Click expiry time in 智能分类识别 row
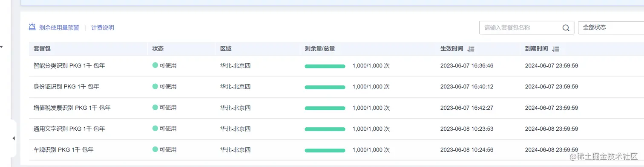Viewport: 644px width, 167px height. tap(552, 66)
